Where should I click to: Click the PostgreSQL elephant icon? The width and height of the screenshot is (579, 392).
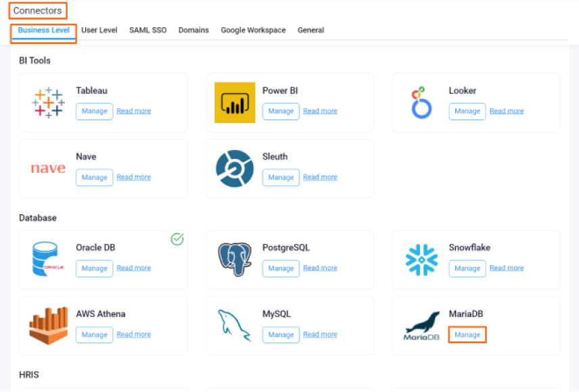pyautogui.click(x=235, y=259)
